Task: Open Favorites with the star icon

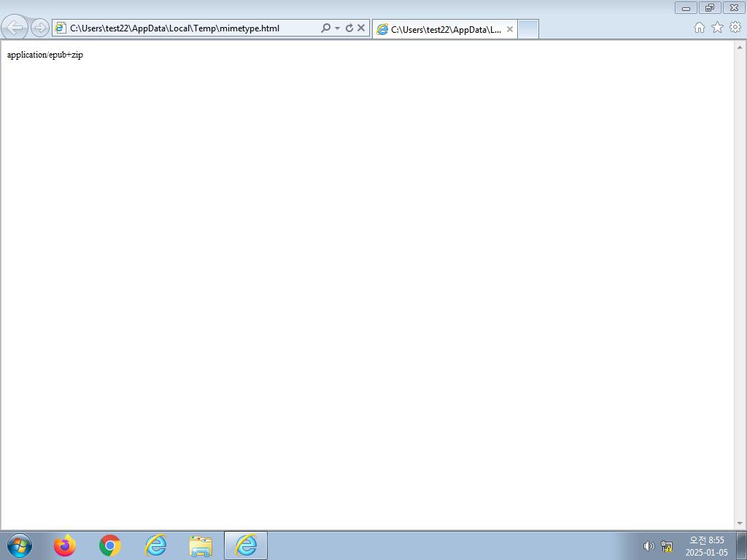Action: coord(717,28)
